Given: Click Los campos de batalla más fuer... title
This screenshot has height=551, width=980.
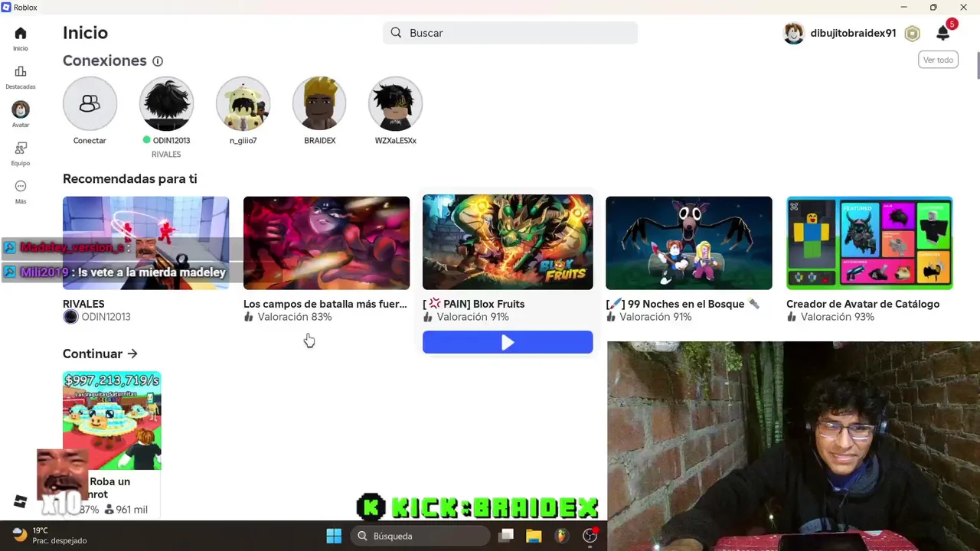Looking at the screenshot, I should click(325, 304).
